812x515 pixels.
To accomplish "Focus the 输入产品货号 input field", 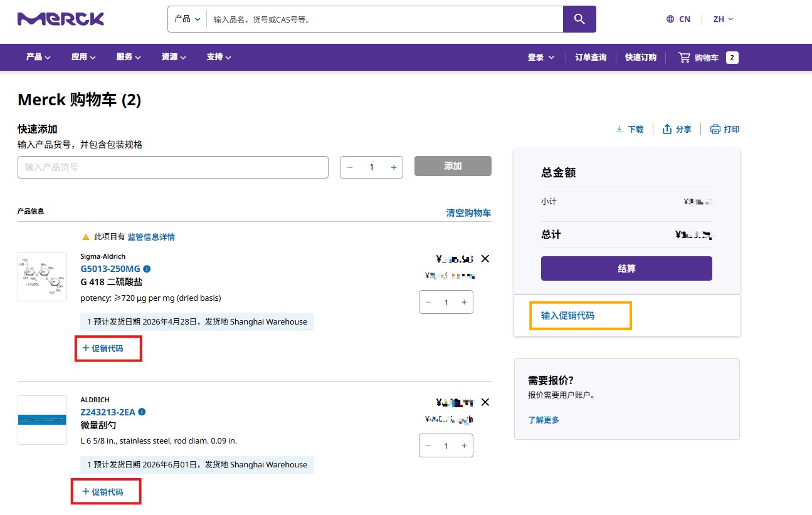I will click(173, 167).
